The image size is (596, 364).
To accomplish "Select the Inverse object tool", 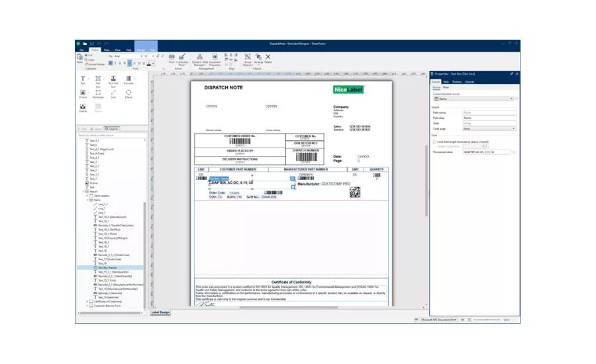I will point(83,107).
